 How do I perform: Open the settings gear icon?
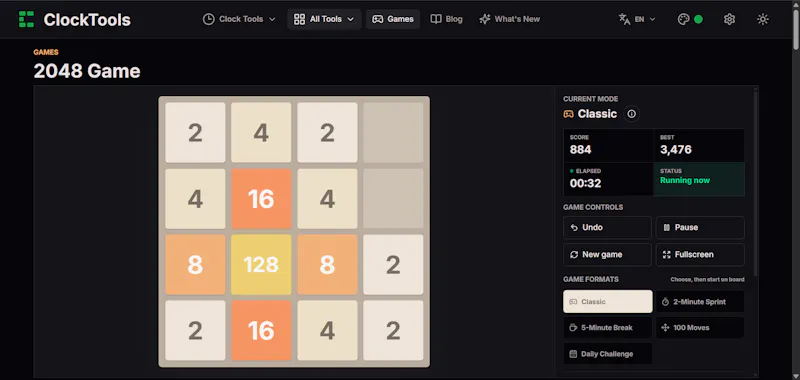pyautogui.click(x=730, y=19)
